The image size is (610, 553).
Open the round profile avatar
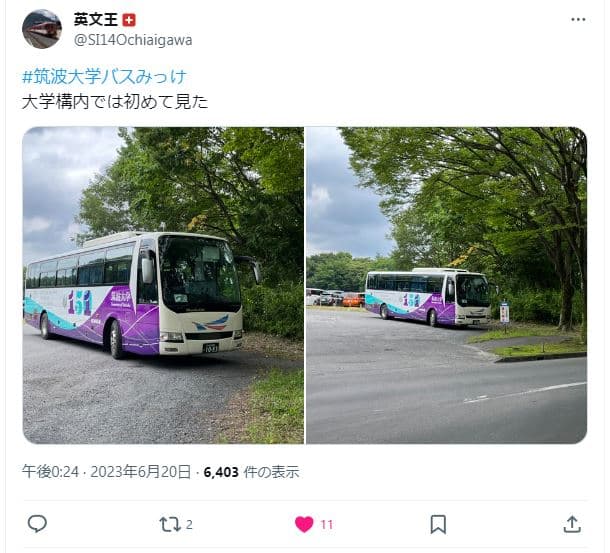pos(42,29)
